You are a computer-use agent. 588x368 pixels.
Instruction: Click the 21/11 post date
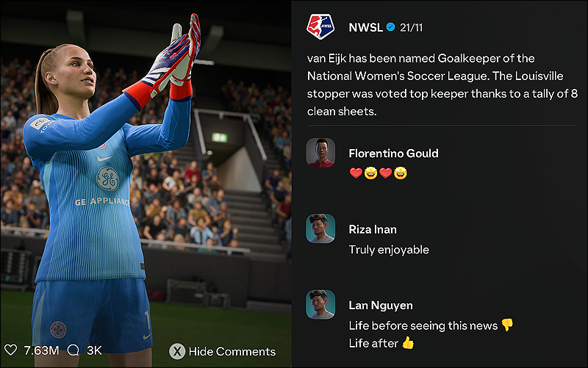(x=411, y=27)
